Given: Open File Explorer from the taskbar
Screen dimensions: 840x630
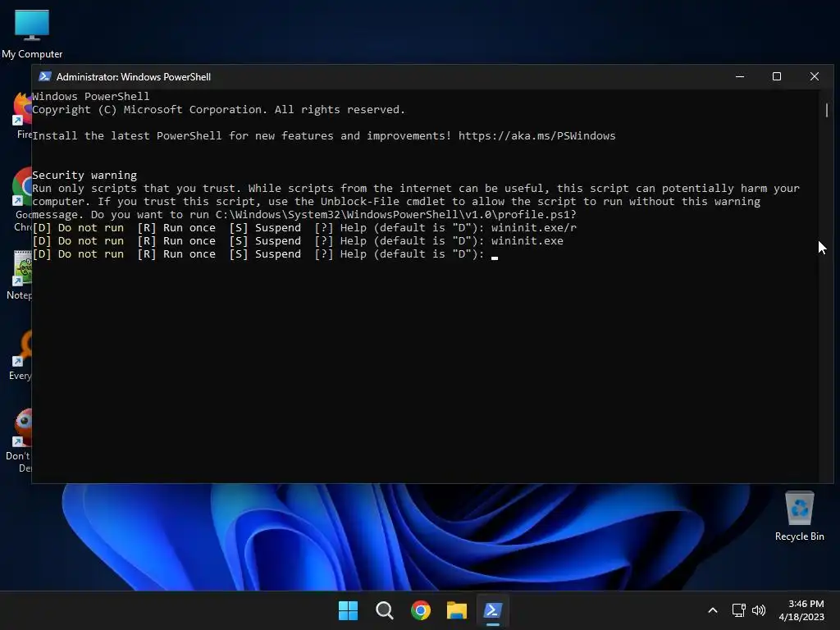Looking at the screenshot, I should [x=457, y=610].
